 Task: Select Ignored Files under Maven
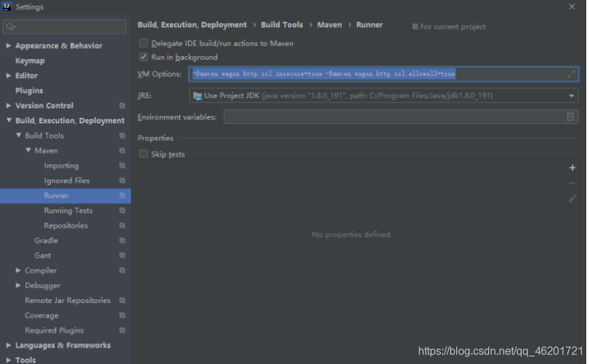(66, 181)
